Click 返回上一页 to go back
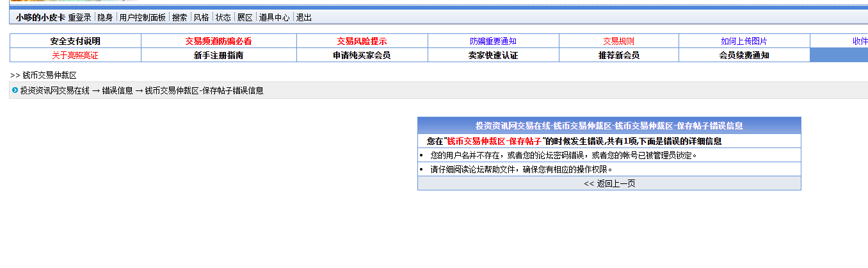This screenshot has width=868, height=268. click(x=609, y=183)
